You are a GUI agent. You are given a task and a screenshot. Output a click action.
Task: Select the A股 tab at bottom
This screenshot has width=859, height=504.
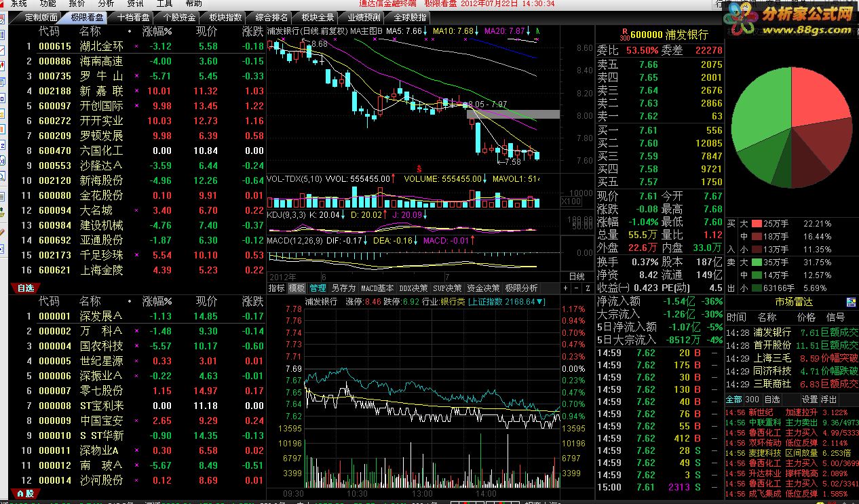tap(25, 494)
